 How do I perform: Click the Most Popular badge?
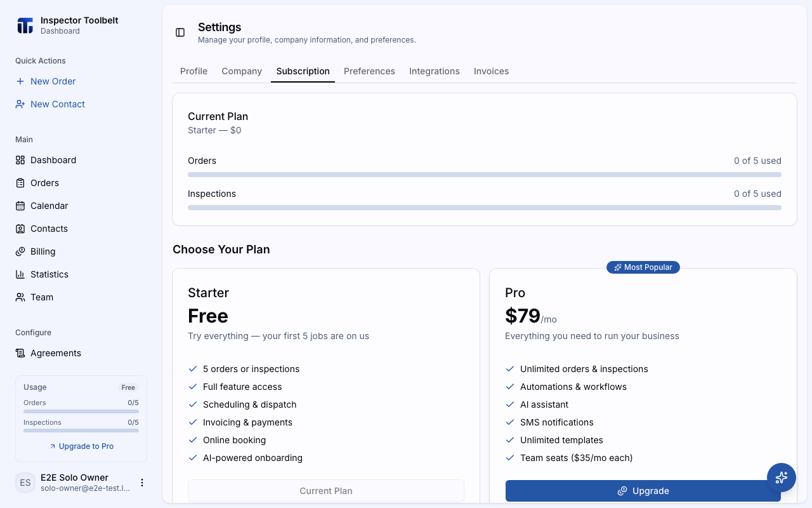643,267
